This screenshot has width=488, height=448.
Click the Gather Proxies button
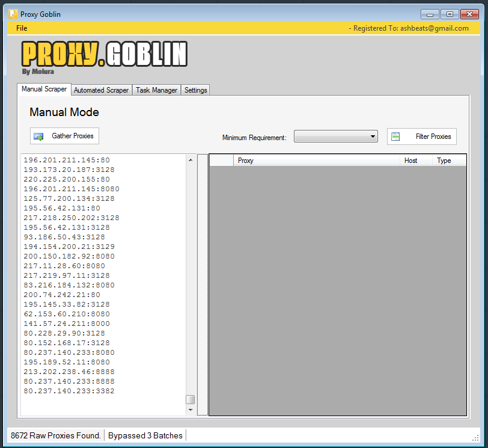(x=64, y=136)
